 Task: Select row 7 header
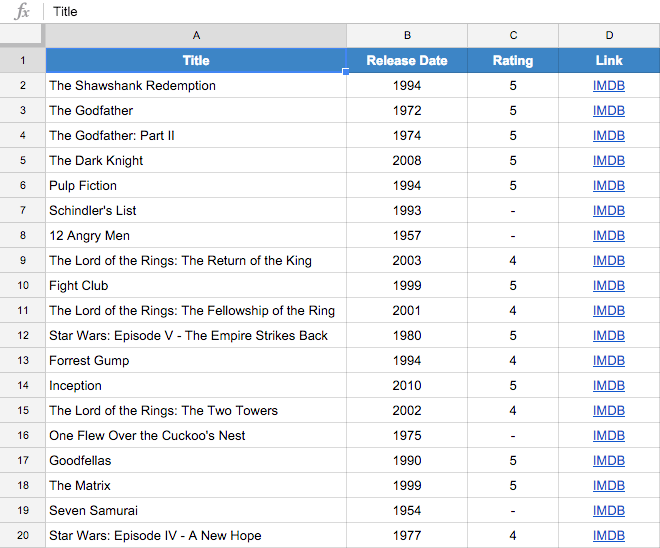[x=22, y=211]
